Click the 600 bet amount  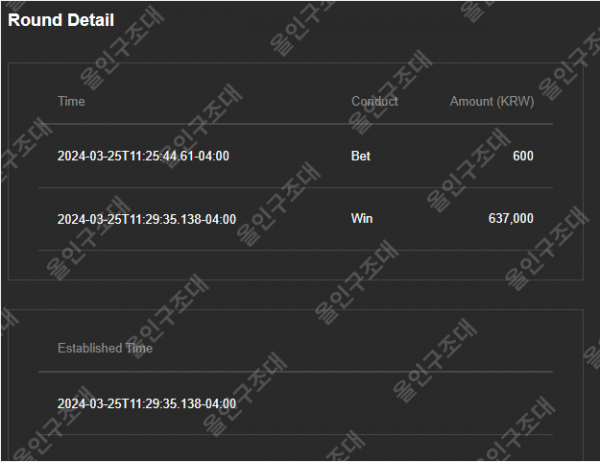523,156
